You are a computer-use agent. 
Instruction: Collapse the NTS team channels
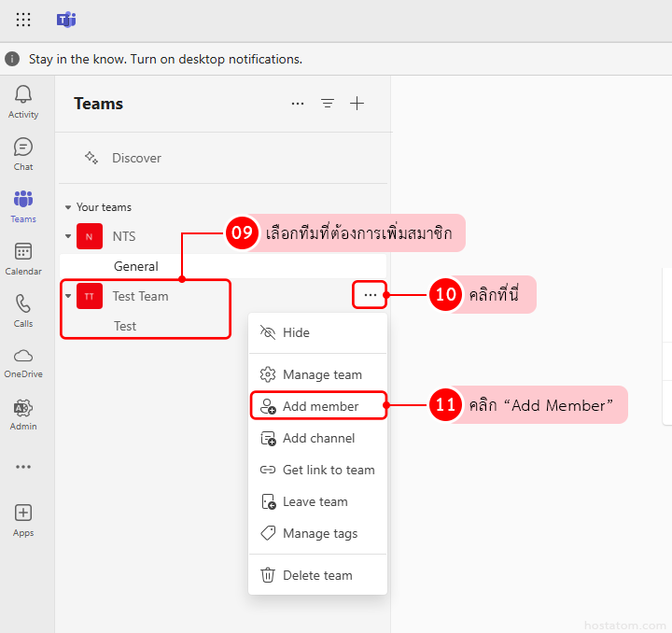click(68, 236)
